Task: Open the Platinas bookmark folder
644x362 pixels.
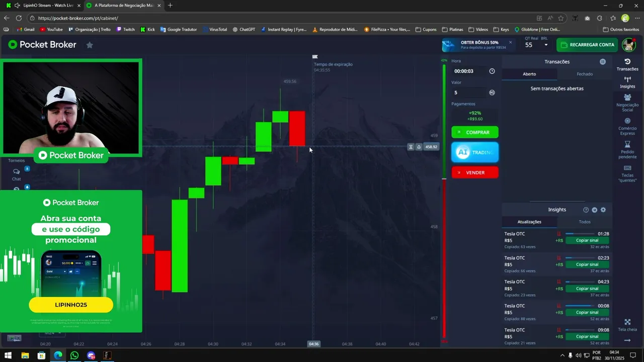Action: (452, 29)
